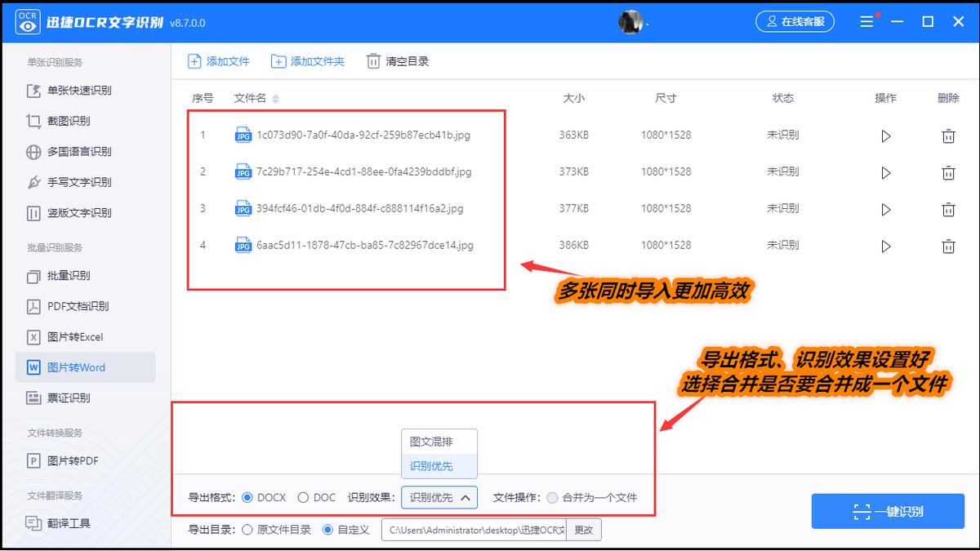Viewport: 980px width, 551px height.
Task: Click the 一键识别 recognize button
Action: 888,510
